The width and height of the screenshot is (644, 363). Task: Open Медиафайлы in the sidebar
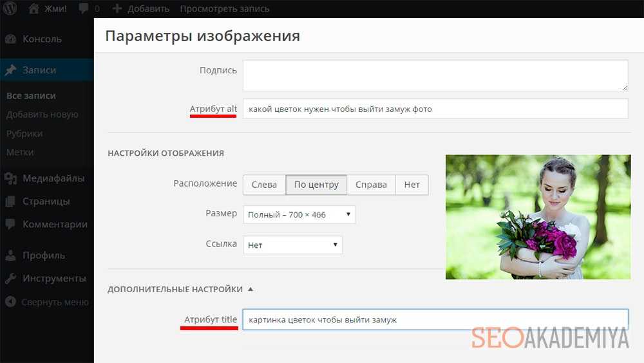tap(53, 178)
